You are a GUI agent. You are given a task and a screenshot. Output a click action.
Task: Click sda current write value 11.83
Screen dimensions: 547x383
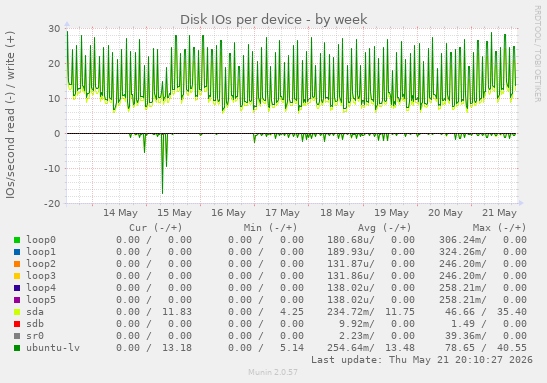[x=177, y=312]
